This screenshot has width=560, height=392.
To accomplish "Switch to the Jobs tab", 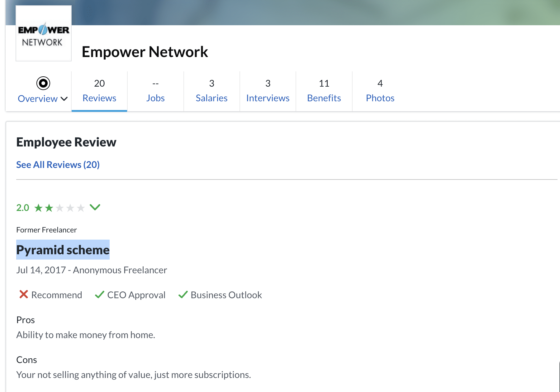I will (155, 91).
